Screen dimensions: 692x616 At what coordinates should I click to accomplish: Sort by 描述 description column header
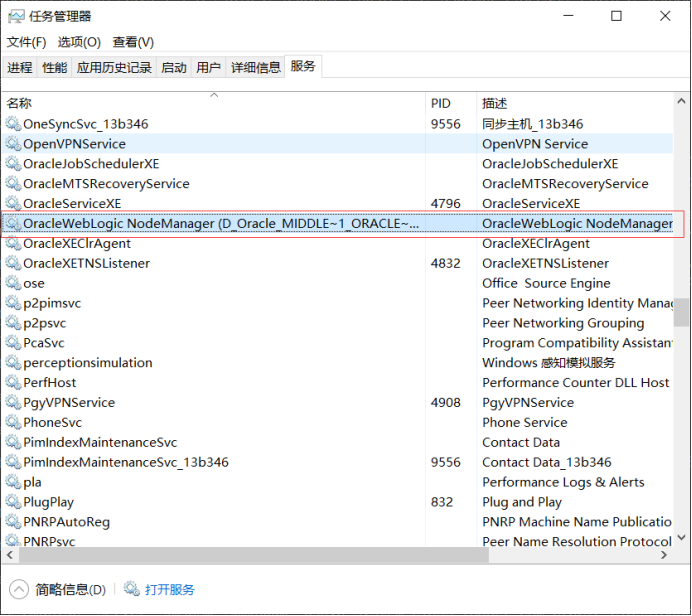pyautogui.click(x=495, y=103)
